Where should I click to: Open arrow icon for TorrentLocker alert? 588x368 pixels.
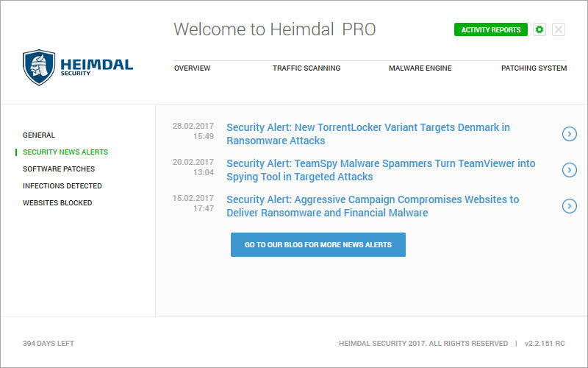click(x=569, y=134)
